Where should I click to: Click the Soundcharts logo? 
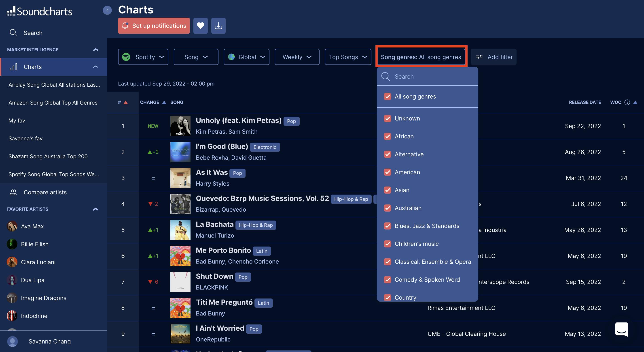point(39,11)
